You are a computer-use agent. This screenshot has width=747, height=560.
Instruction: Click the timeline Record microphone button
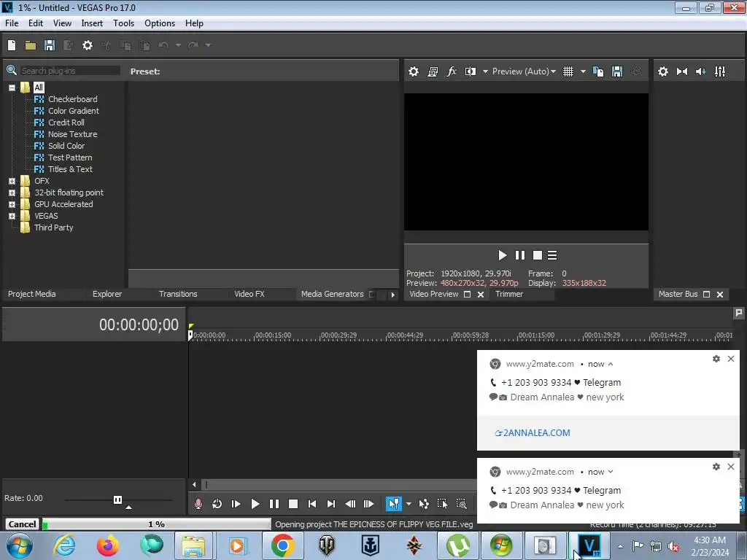click(x=198, y=504)
